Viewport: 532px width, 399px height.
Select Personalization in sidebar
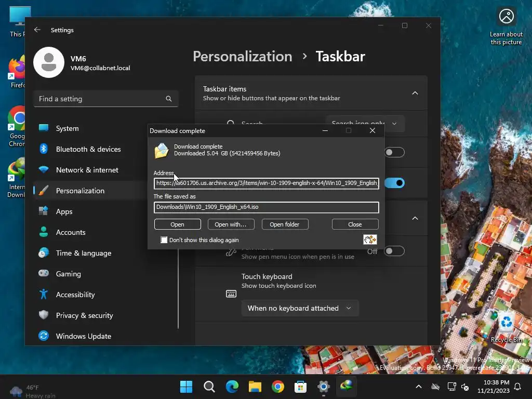(89, 191)
